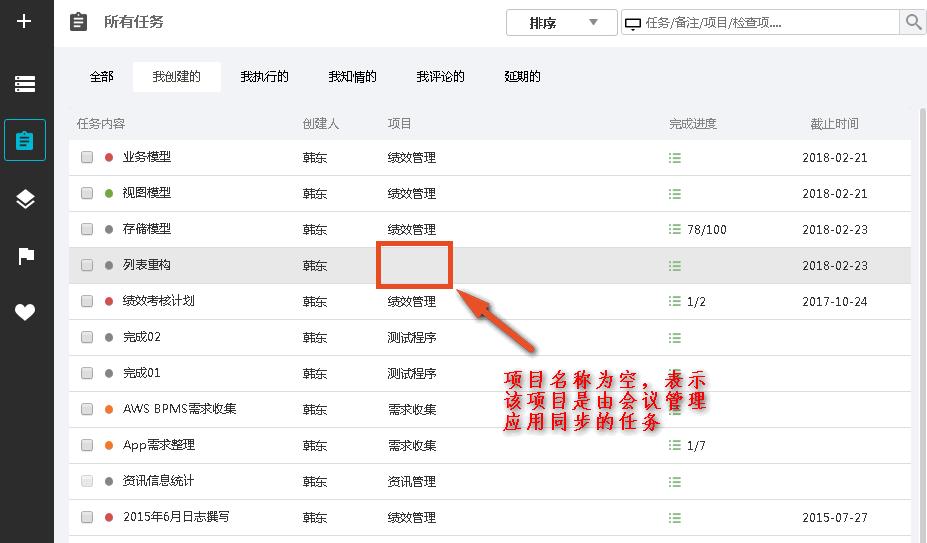Open checklist icon for 完成02 row

(675, 338)
